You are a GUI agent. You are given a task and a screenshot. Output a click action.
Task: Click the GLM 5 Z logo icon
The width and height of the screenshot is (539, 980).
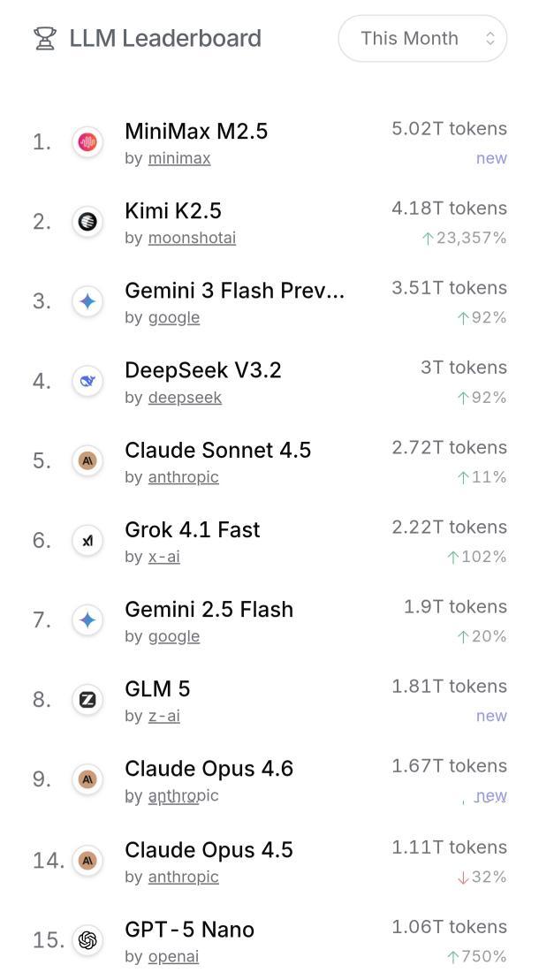tap(87, 699)
